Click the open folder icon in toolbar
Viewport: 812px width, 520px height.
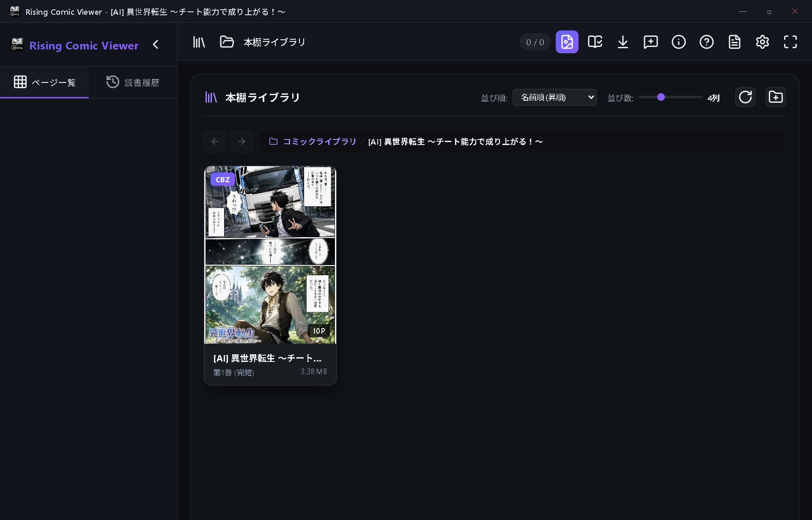(x=227, y=42)
